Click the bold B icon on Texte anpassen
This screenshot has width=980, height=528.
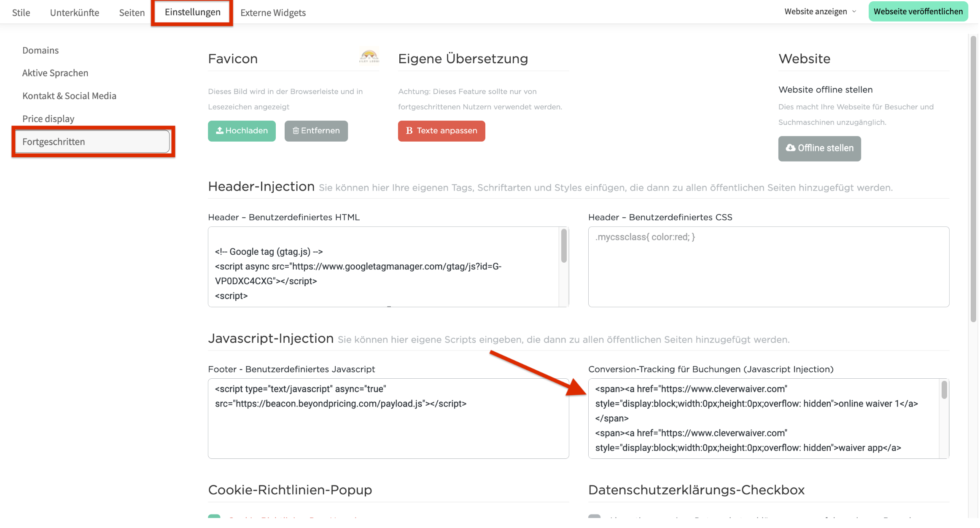[x=409, y=131]
